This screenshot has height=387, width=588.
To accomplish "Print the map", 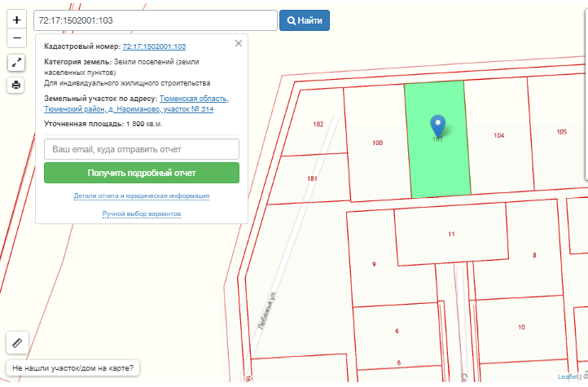I will click(x=16, y=85).
